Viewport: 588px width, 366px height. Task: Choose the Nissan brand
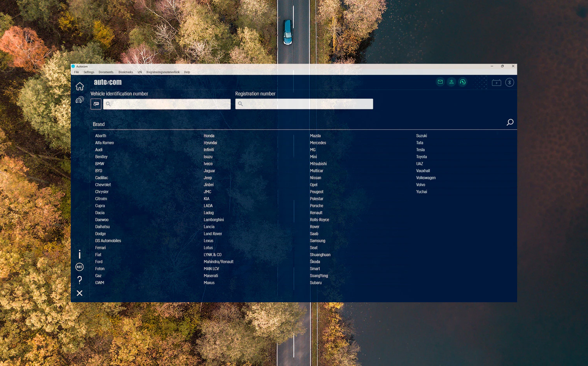[315, 178]
